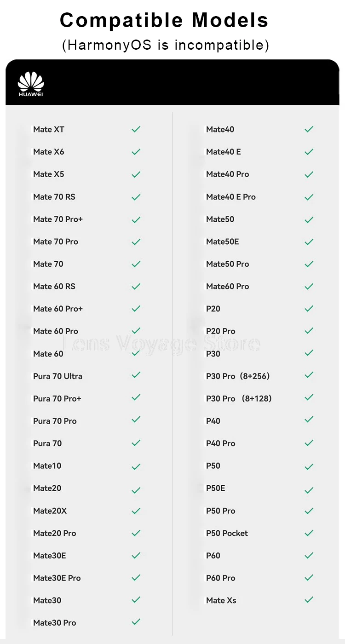Click the green checkmark beside Mate XT

tap(136, 129)
